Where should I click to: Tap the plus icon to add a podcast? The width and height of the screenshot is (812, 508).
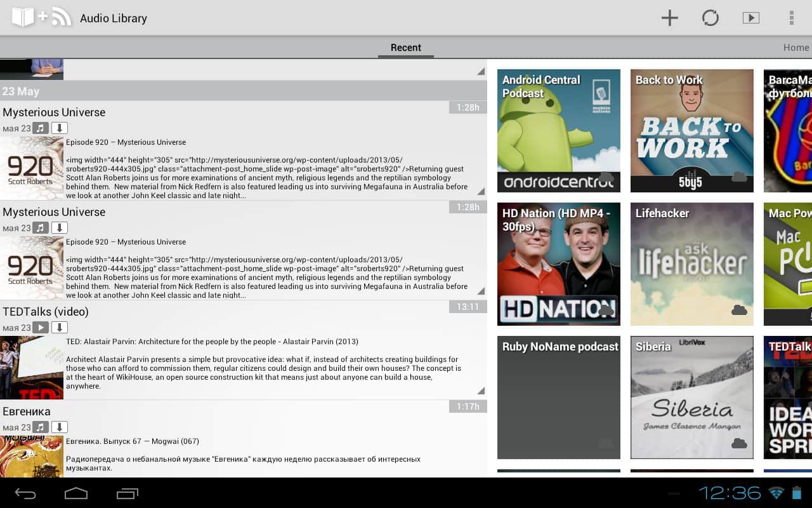pyautogui.click(x=669, y=18)
